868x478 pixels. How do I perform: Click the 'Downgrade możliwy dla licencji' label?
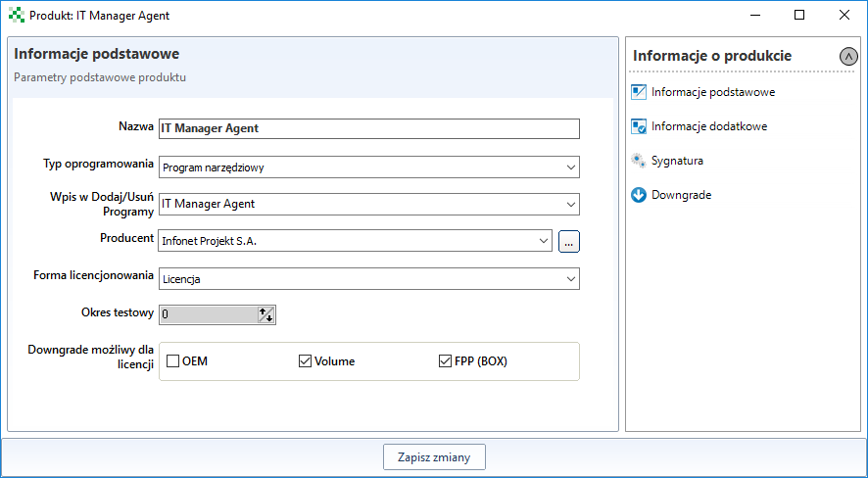[x=91, y=357]
